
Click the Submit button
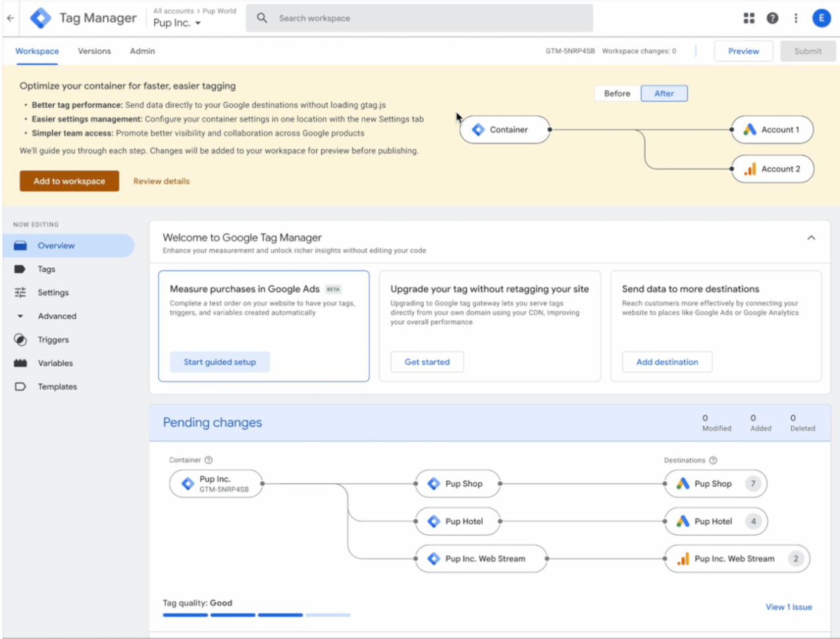click(x=808, y=51)
